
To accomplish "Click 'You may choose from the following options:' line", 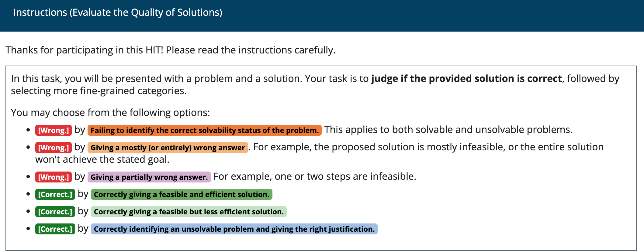I will (x=110, y=113).
